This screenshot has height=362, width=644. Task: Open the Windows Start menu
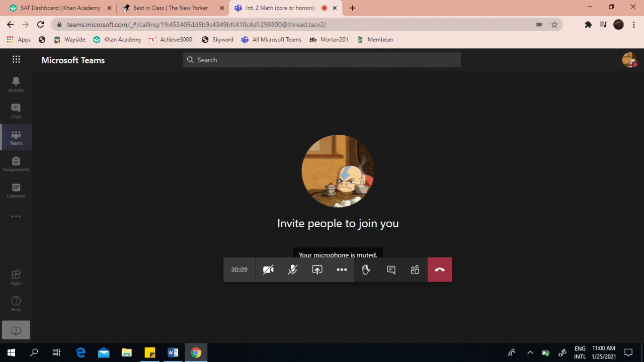[11, 353]
